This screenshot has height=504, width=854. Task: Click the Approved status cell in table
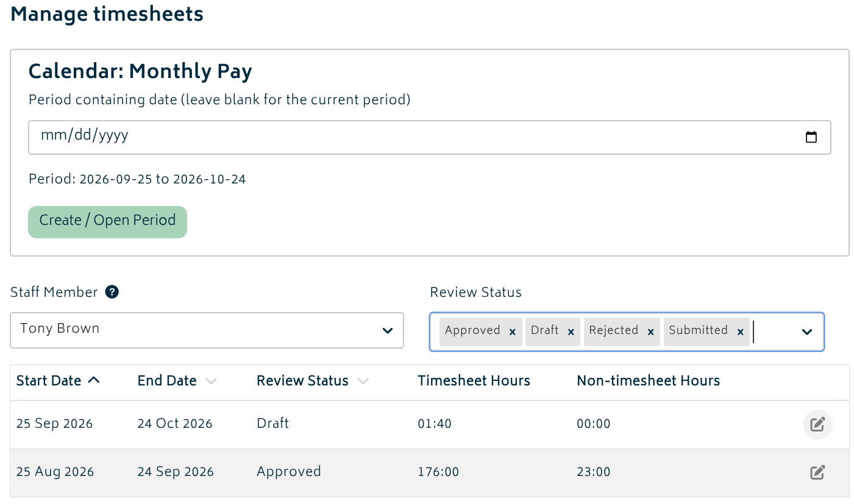(289, 472)
